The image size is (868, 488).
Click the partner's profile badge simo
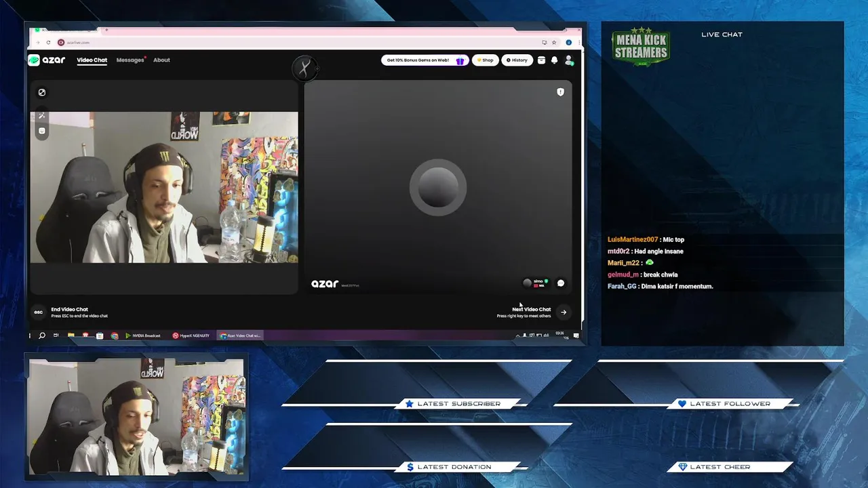point(536,283)
